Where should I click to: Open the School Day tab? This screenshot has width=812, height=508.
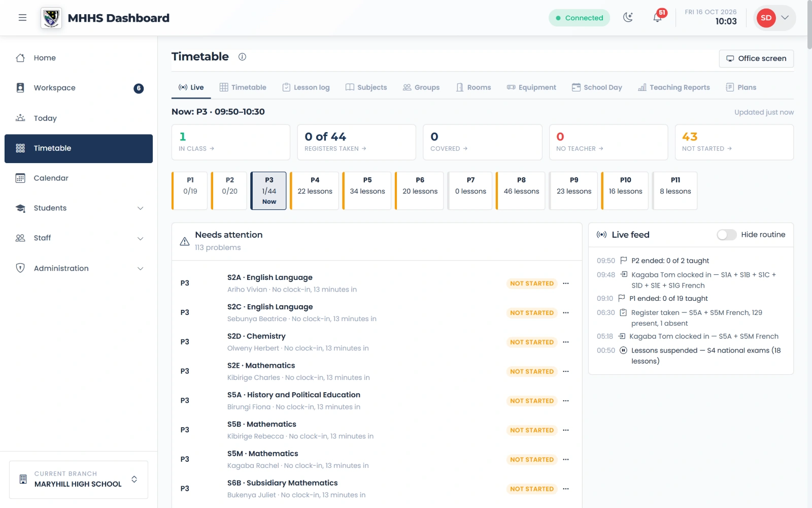click(597, 87)
